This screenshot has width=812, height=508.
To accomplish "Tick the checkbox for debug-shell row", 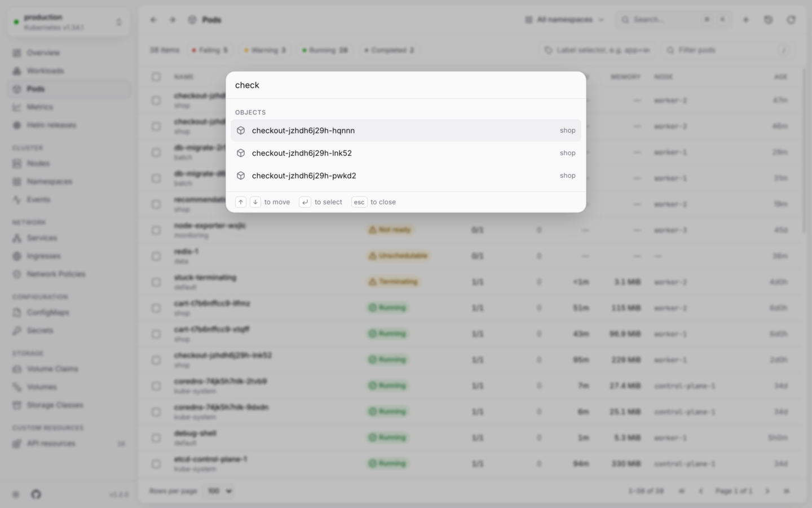I will (x=156, y=438).
